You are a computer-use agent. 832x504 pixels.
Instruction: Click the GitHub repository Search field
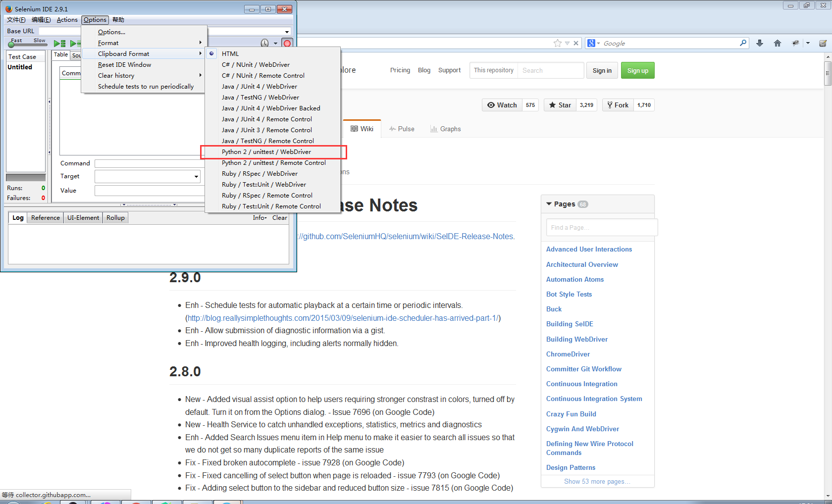(550, 70)
